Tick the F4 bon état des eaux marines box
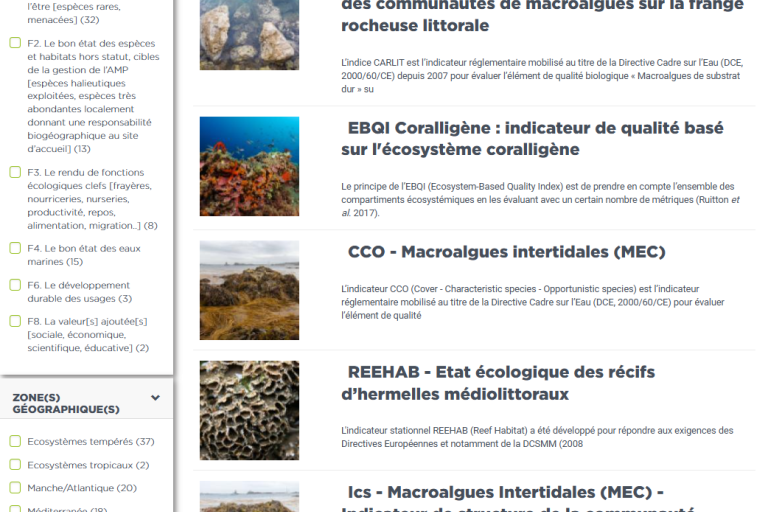 pos(15,248)
